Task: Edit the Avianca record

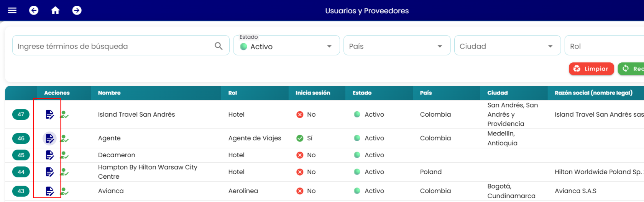Action: point(49,191)
